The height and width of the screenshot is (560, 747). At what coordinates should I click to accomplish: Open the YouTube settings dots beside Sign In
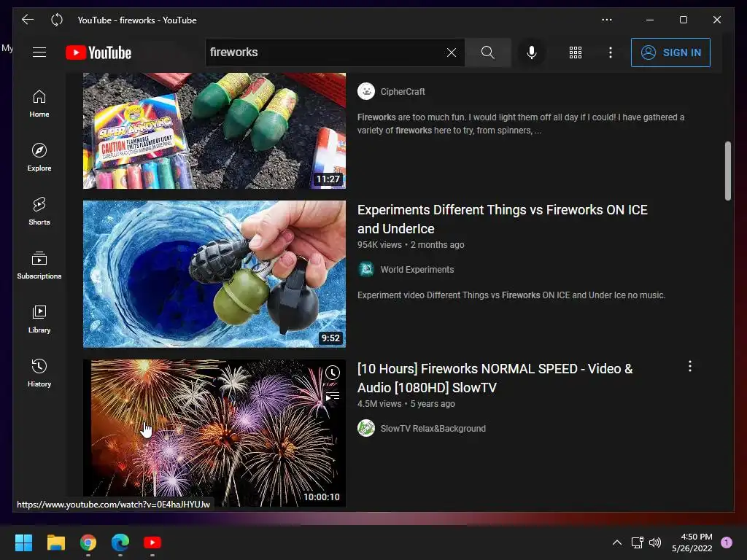coord(611,52)
